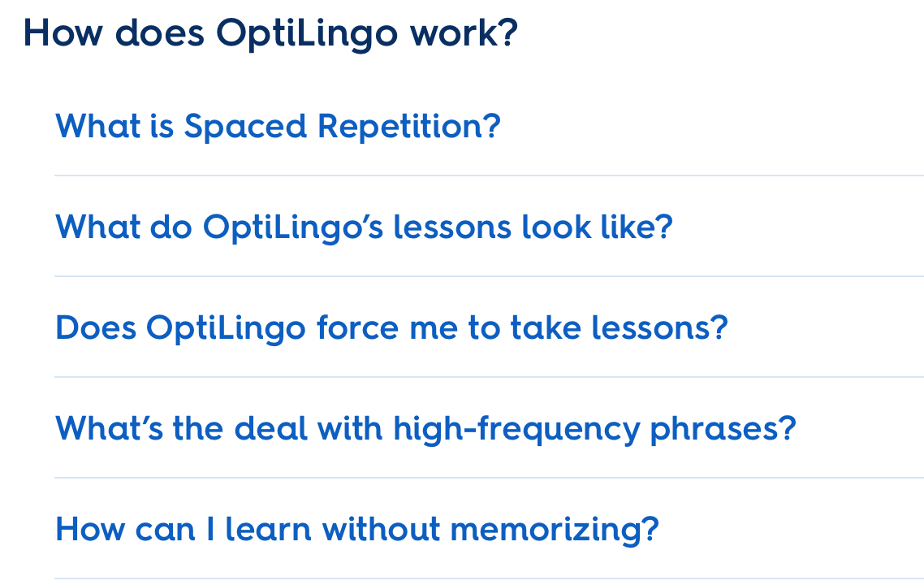This screenshot has height=585, width=924.
Task: Expand "Does OptiLingo force me to take lessons?"
Action: click(391, 328)
